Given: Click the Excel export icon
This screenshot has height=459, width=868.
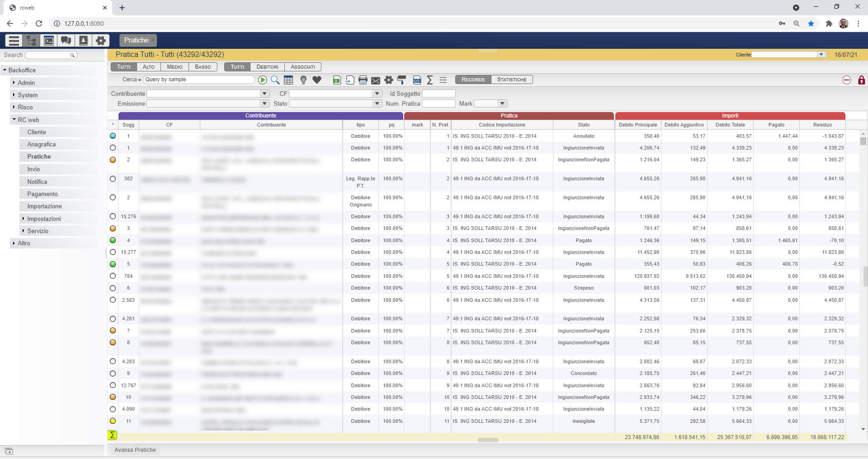Looking at the screenshot, I should pos(337,80).
